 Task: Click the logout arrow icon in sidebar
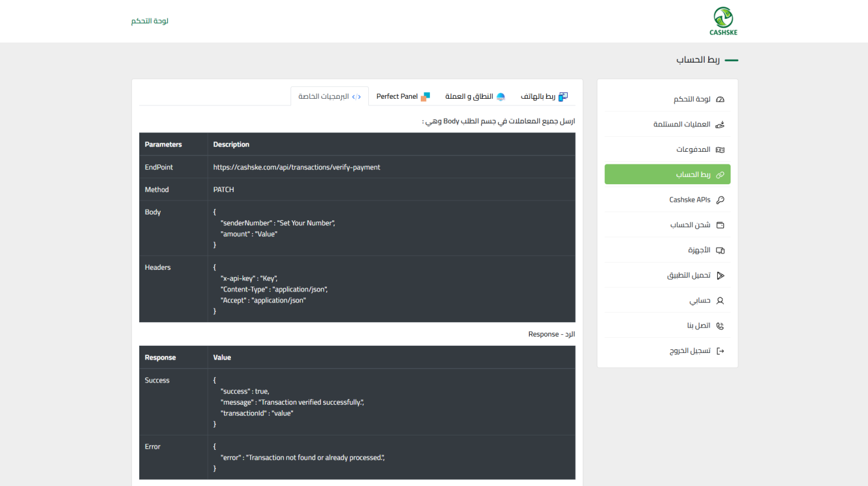coord(720,351)
